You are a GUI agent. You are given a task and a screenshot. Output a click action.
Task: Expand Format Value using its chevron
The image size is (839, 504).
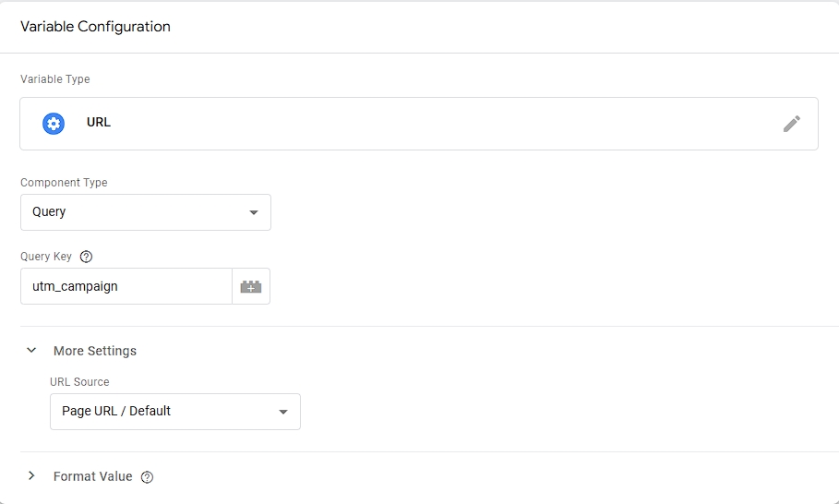tap(31, 476)
